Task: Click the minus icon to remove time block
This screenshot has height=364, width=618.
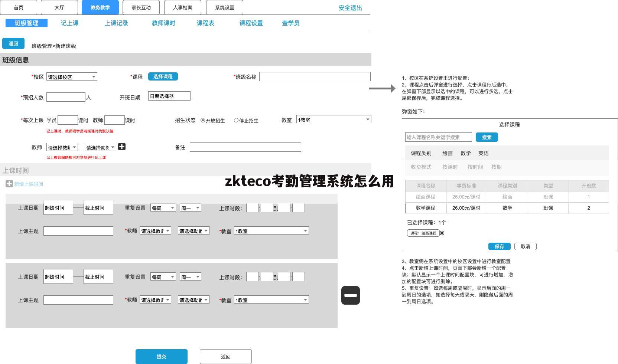Action: [x=351, y=295]
